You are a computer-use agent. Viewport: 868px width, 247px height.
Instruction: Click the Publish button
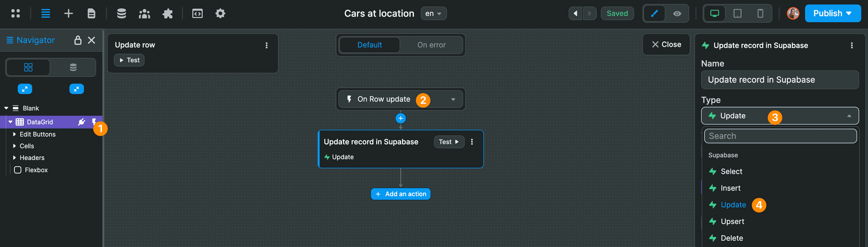point(833,13)
